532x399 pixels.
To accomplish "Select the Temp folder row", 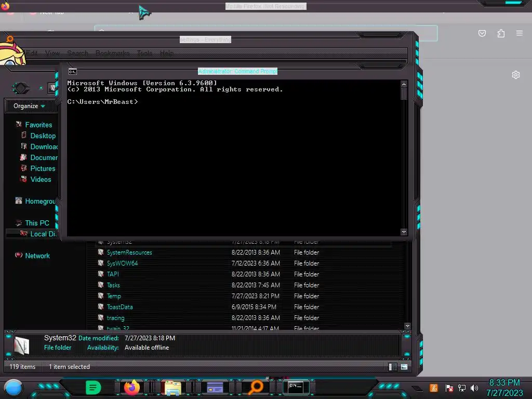I will pos(244,296).
